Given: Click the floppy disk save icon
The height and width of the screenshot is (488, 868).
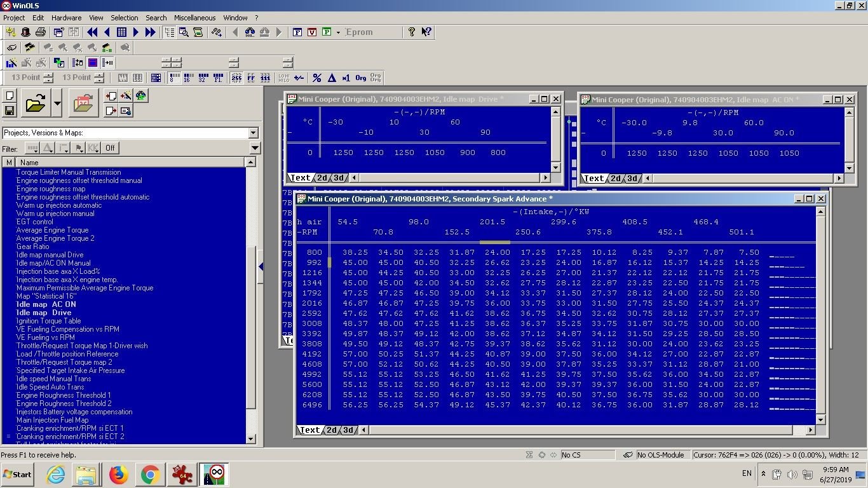Looking at the screenshot, I should (x=10, y=111).
